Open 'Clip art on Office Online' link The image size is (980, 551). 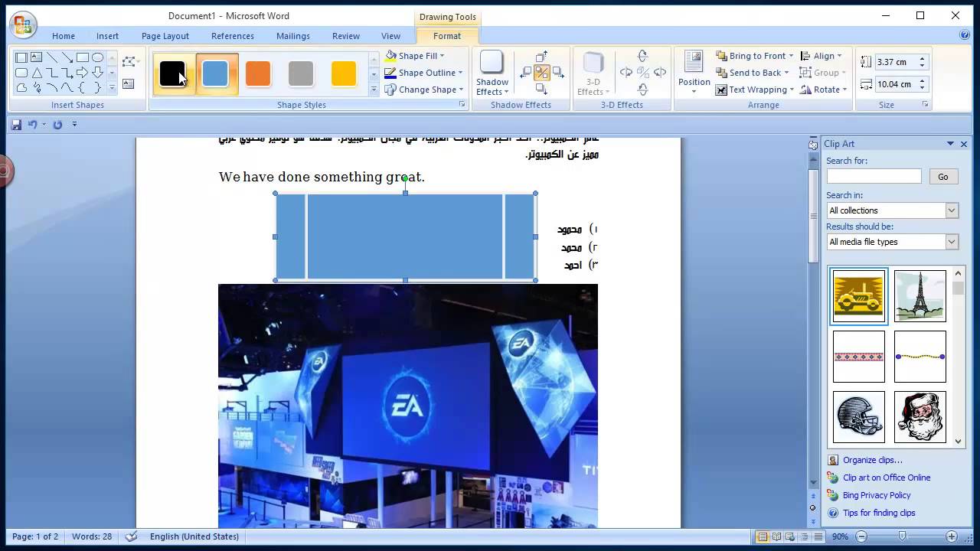coord(887,478)
